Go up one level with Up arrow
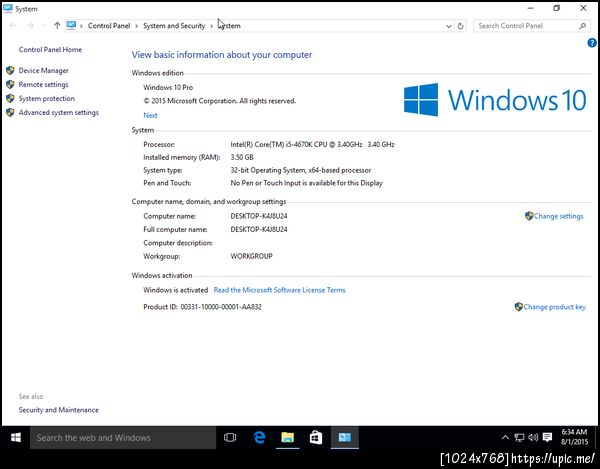 tap(57, 26)
